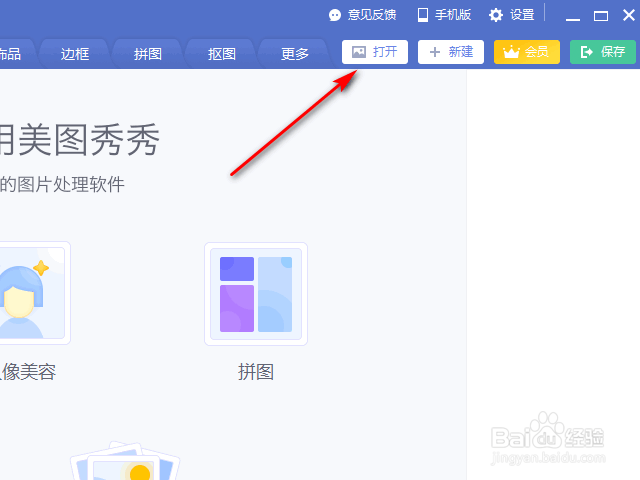The width and height of the screenshot is (640, 480).
Task: Click the 人像美容 label
Action: [28, 372]
